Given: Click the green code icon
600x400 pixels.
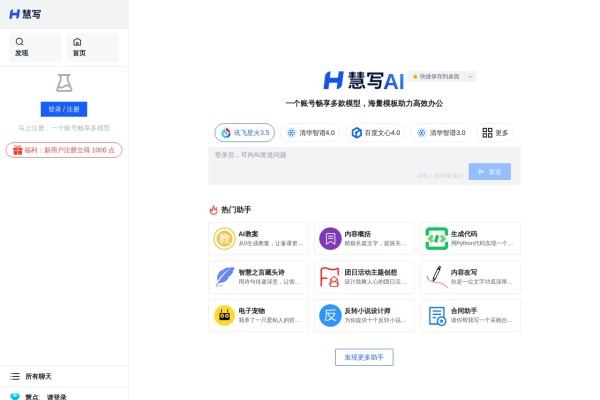Looking at the screenshot, I should pos(437,238).
